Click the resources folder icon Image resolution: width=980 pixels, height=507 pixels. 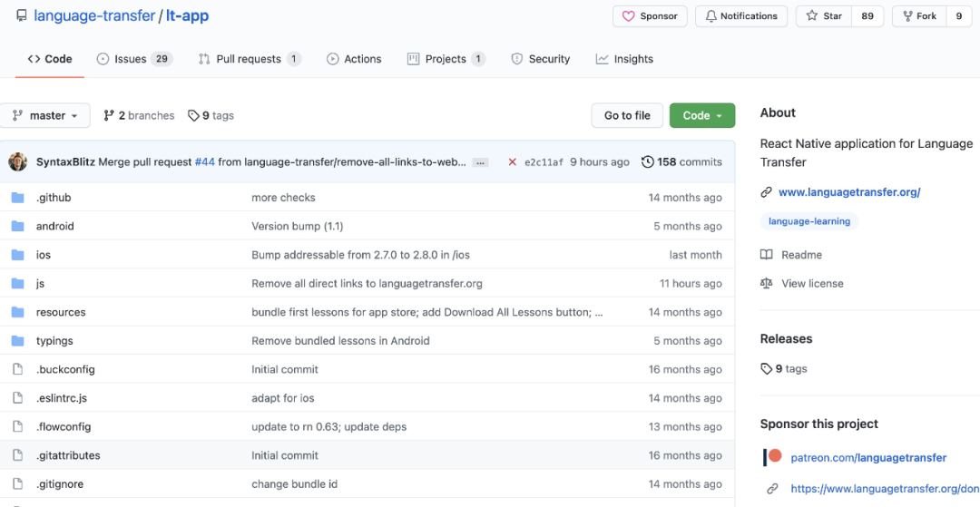pyautogui.click(x=17, y=312)
